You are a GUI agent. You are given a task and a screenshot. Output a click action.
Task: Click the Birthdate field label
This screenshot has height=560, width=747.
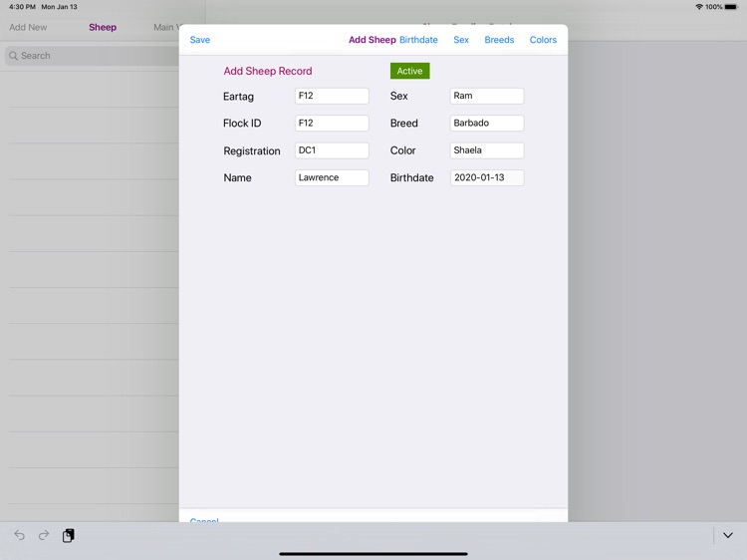[411, 177]
